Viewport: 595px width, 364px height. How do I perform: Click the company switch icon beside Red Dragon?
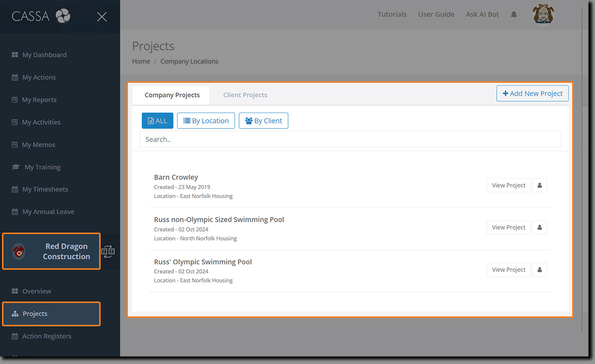coord(108,251)
